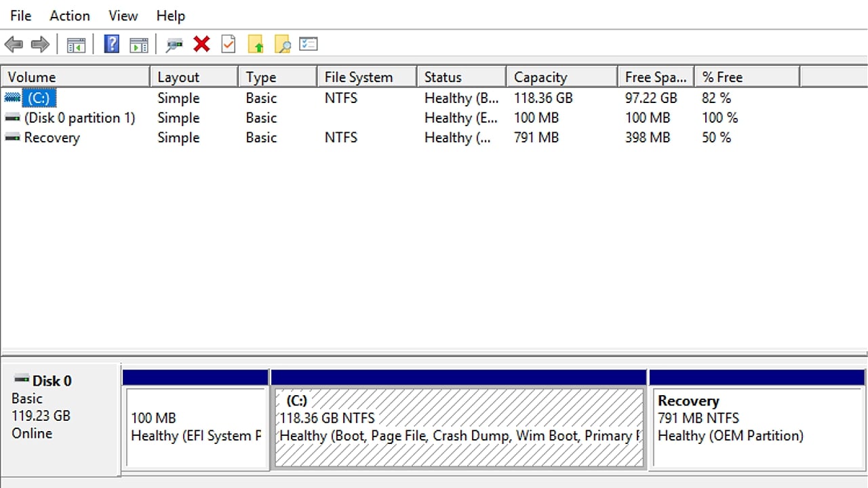Open the Action menu

70,16
